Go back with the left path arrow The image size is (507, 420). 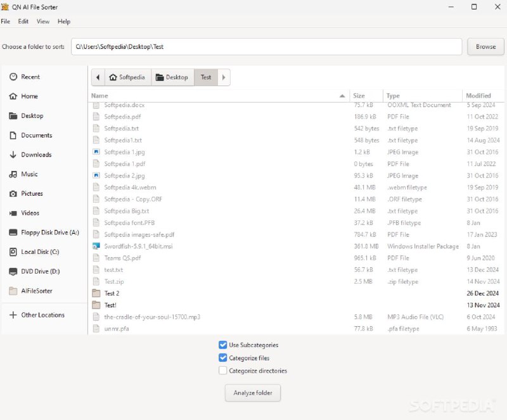(x=98, y=77)
